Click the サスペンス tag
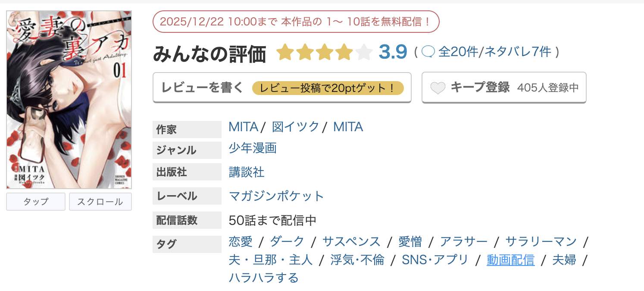This screenshot has height=291, width=644. pos(352,241)
